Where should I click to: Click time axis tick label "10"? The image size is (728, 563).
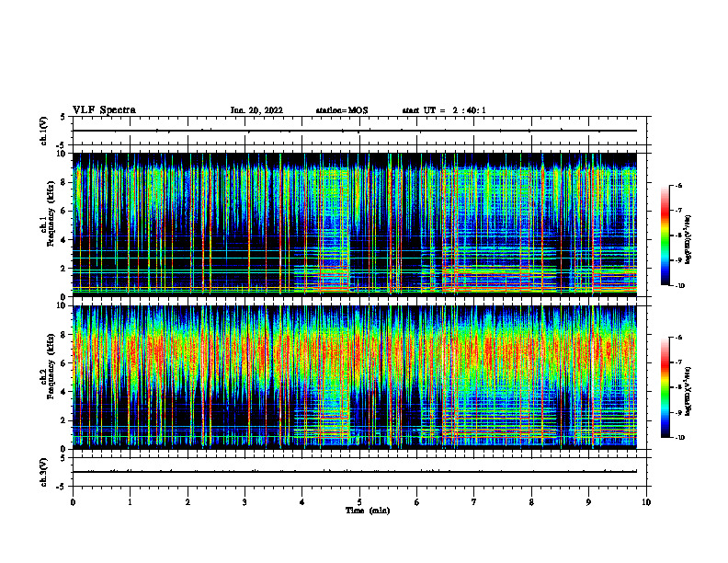[646, 502]
